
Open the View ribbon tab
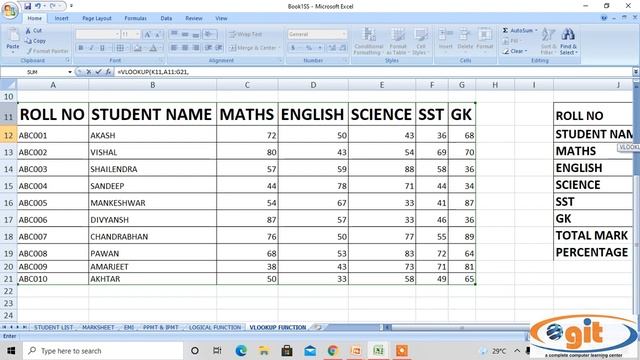(221, 18)
